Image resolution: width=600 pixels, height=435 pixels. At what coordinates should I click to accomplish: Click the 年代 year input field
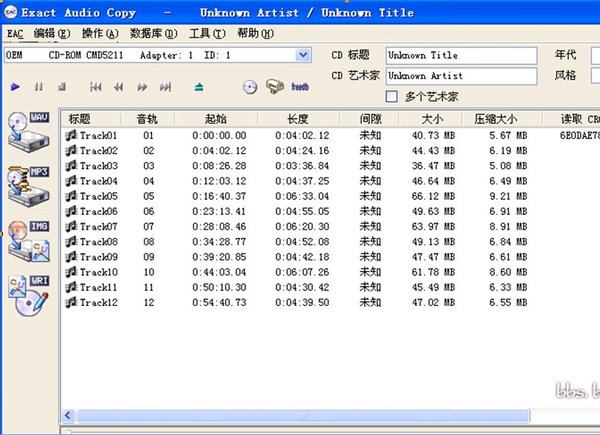point(595,56)
